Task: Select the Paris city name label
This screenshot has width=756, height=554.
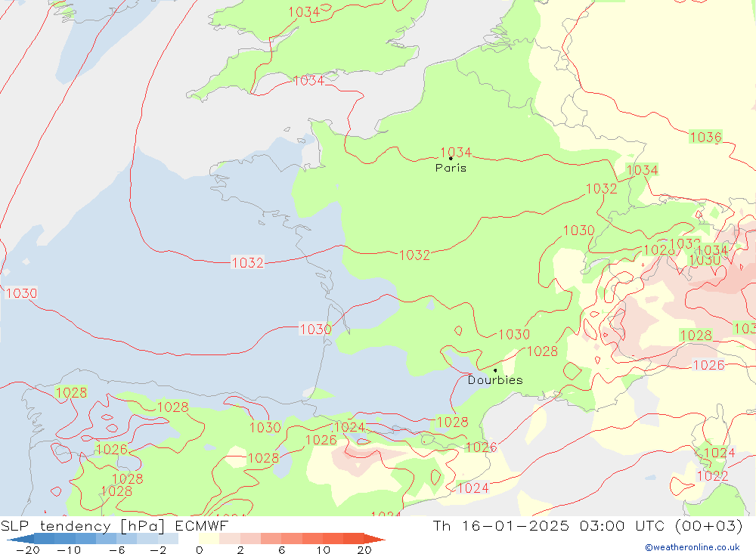Action: (x=451, y=169)
